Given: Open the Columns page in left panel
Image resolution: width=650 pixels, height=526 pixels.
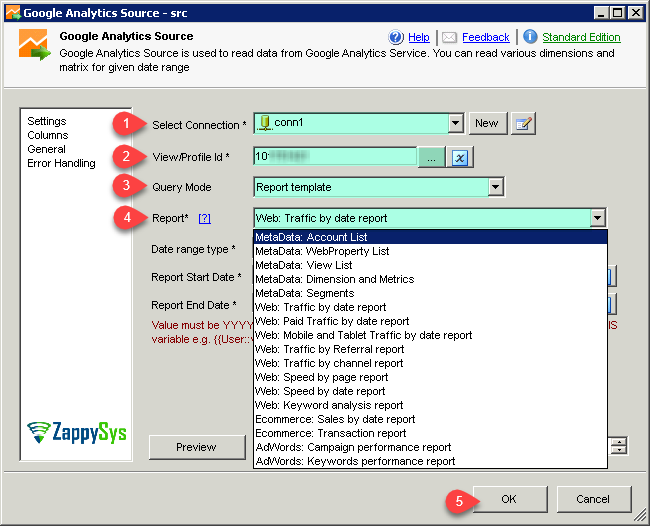Looking at the screenshot, I should pos(48,135).
